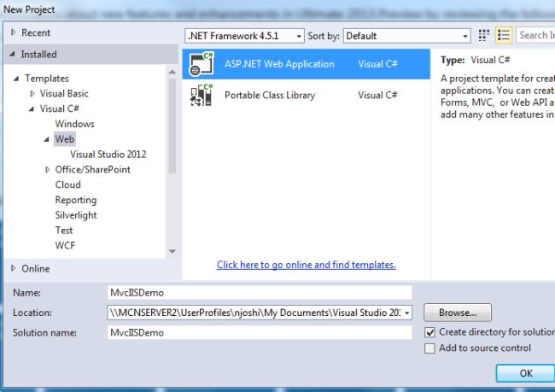
Task: Click the Search Installed Templates box
Action: (535, 35)
